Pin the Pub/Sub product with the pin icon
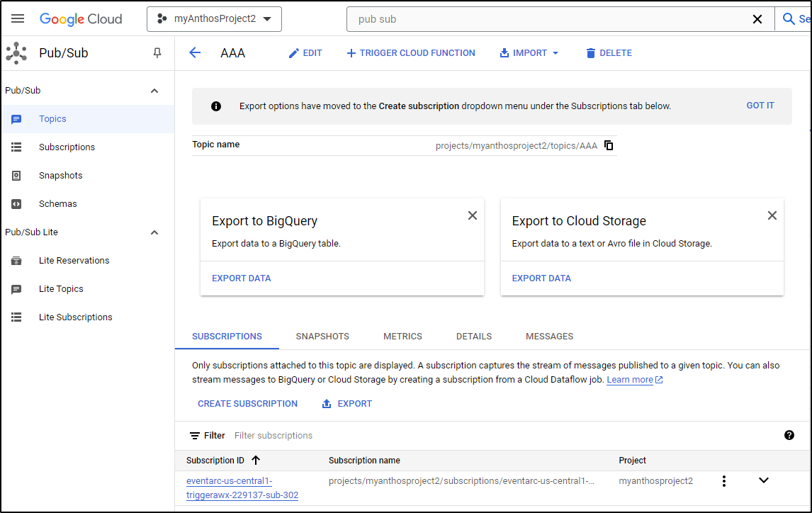 click(157, 53)
